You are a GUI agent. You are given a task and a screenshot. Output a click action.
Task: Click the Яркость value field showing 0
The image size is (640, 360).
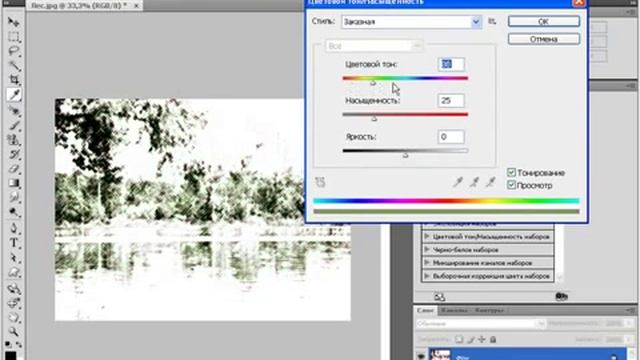point(451,137)
